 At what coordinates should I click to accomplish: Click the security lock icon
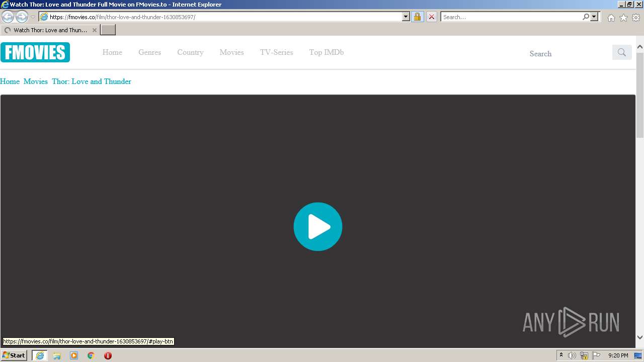417,17
